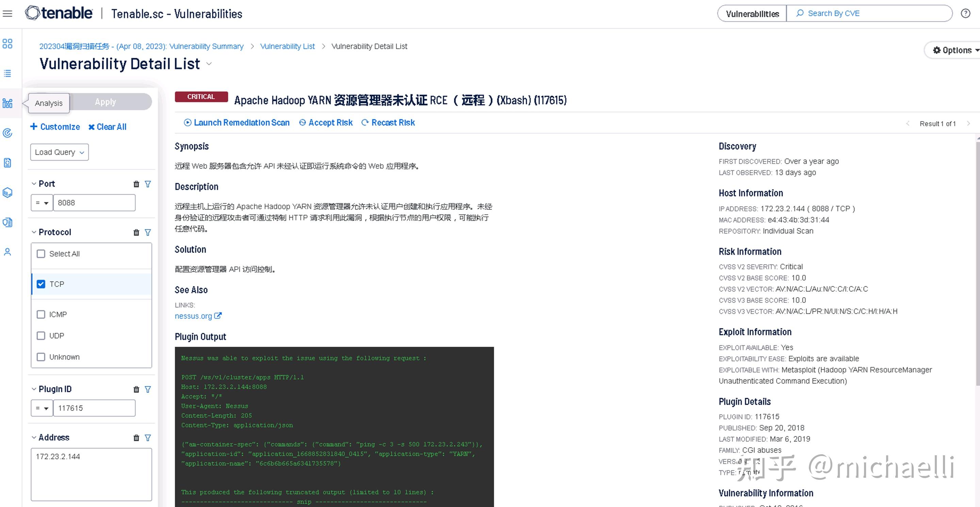Uncheck the TCP protocol checkbox

coord(41,284)
